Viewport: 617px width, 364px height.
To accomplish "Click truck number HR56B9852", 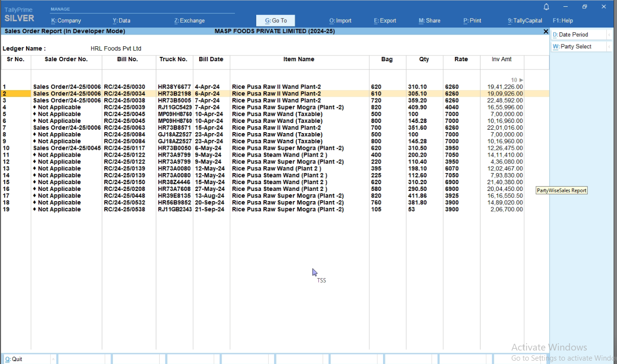I will 175,202.
